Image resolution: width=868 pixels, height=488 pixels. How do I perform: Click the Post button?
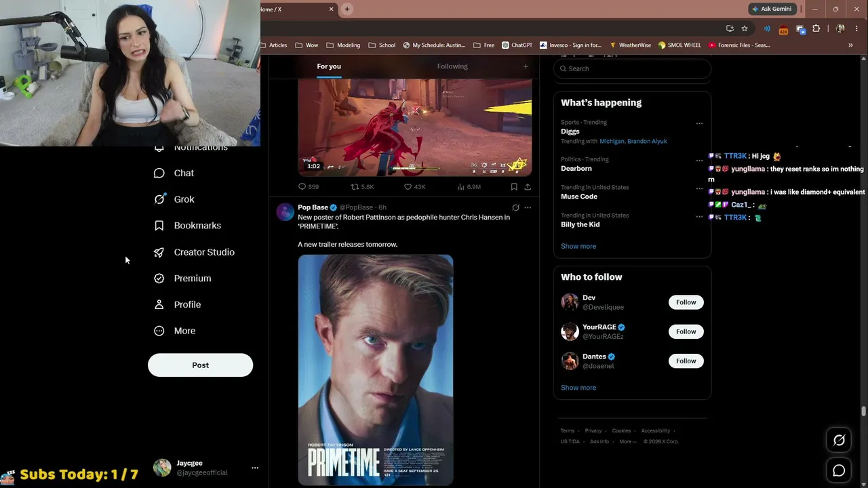[200, 365]
